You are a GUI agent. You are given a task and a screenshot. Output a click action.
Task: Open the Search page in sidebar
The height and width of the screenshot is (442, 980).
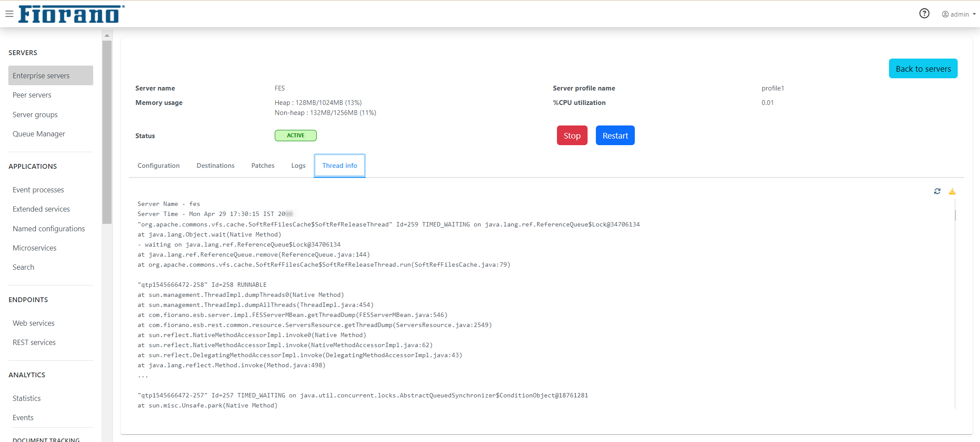[23, 267]
